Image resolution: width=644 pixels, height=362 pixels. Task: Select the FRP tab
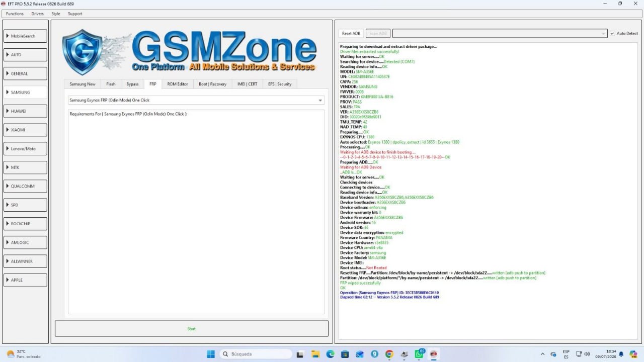(x=152, y=84)
